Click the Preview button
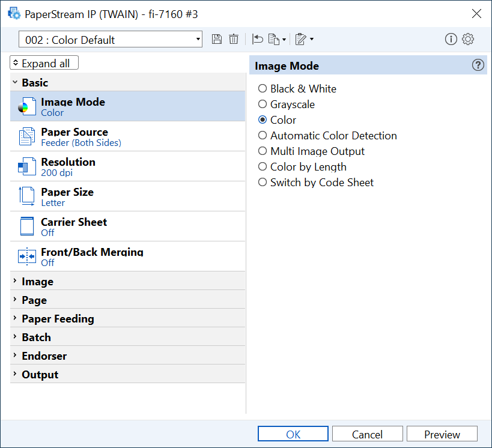This screenshot has width=492, height=448. point(442,434)
